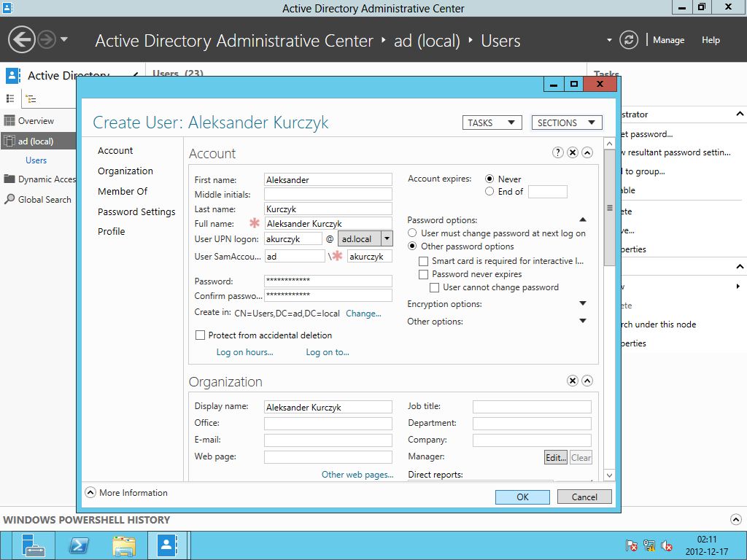Check Smart card is required
The width and height of the screenshot is (747, 560).
tap(423, 261)
